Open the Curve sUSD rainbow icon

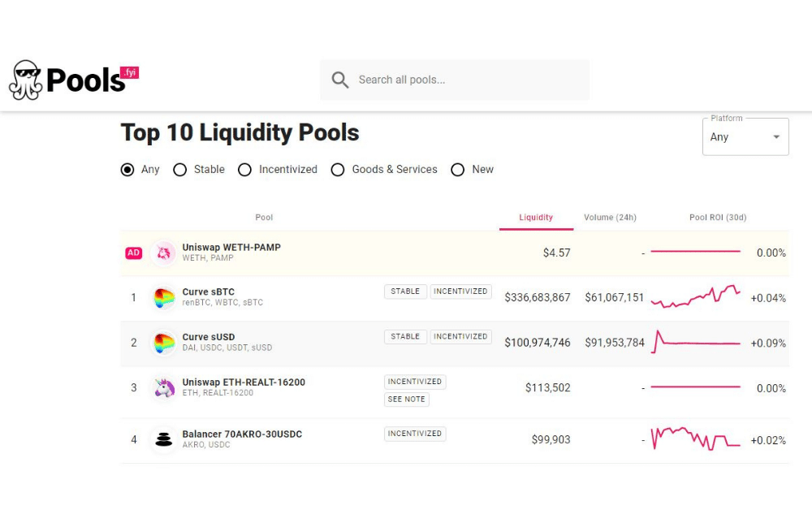pos(164,343)
